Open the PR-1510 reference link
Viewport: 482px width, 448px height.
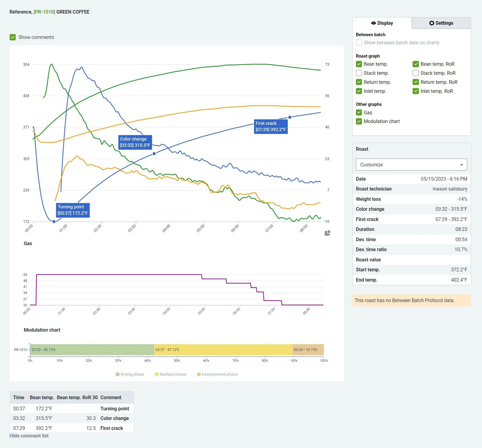tap(44, 12)
